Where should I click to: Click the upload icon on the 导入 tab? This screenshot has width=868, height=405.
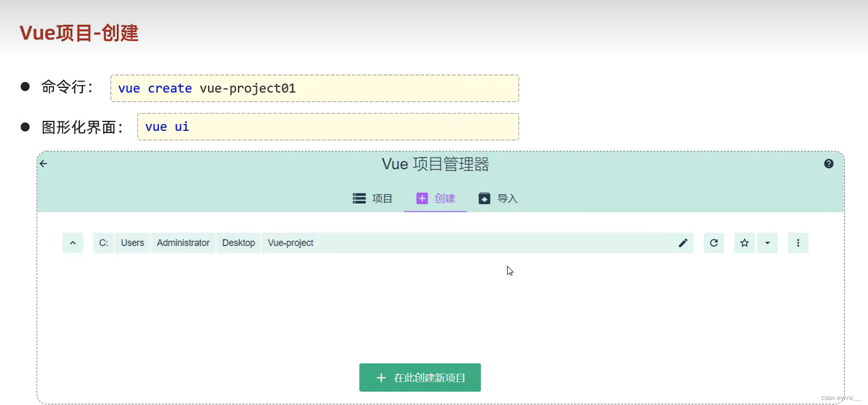(484, 198)
